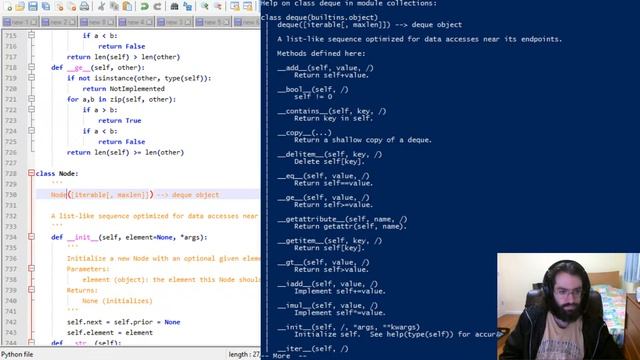Click 'class Node:' in the editor
This screenshot has height=360, width=640.
57,173
